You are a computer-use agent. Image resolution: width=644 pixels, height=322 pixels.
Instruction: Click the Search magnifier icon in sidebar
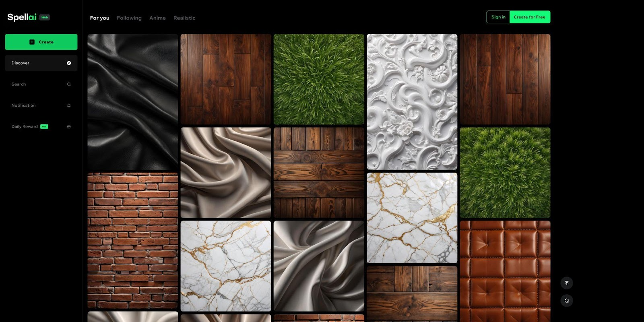[69, 85]
